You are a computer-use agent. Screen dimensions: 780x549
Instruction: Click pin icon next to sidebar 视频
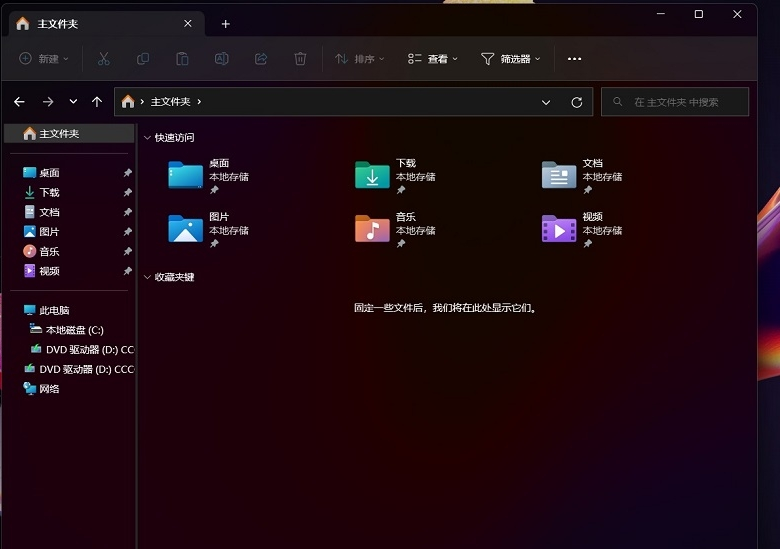tap(127, 271)
